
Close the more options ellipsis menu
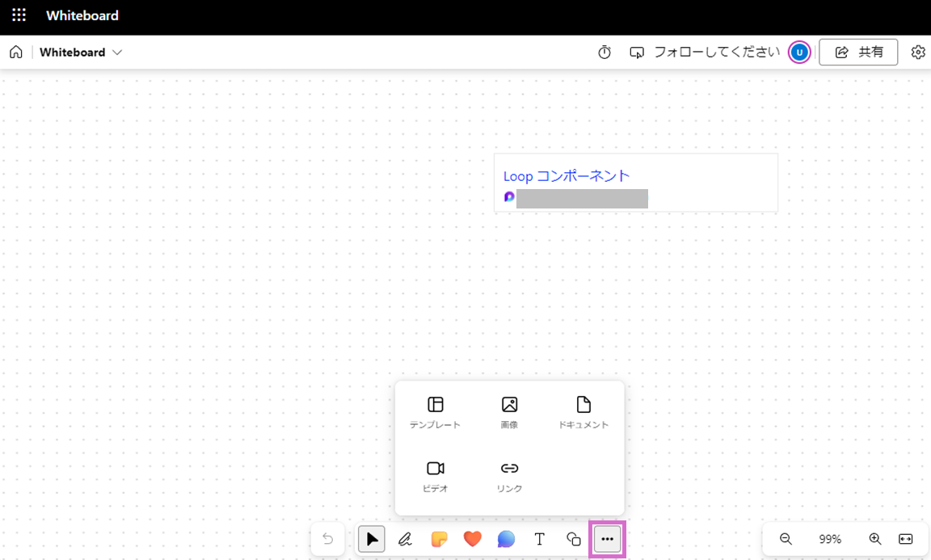pyautogui.click(x=608, y=539)
